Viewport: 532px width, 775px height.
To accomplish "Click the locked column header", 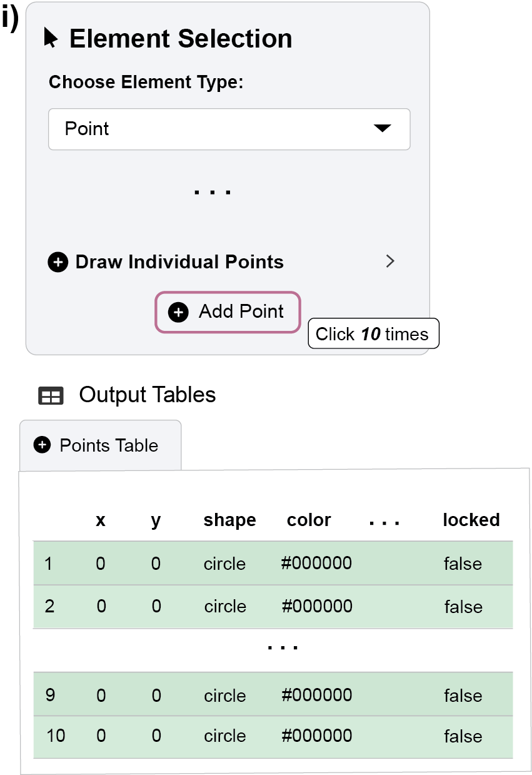I will [471, 520].
